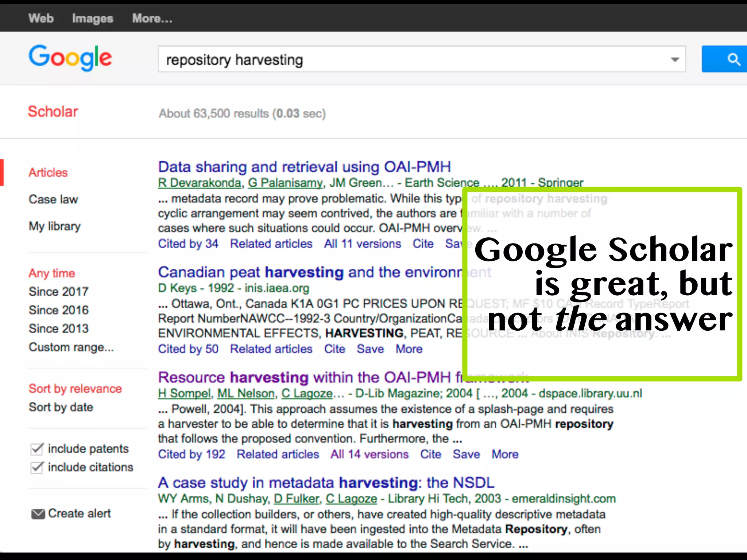The height and width of the screenshot is (560, 747).
Task: Click Related articles under Canadian peat result
Action: 271,349
